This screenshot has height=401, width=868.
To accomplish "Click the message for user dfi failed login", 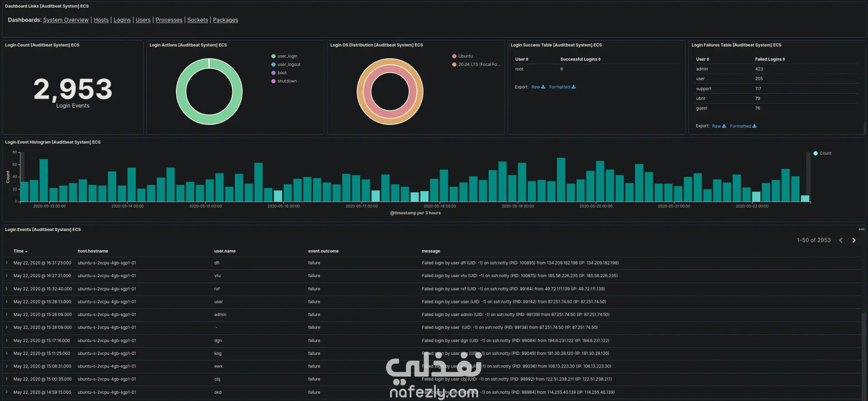I will 520,263.
